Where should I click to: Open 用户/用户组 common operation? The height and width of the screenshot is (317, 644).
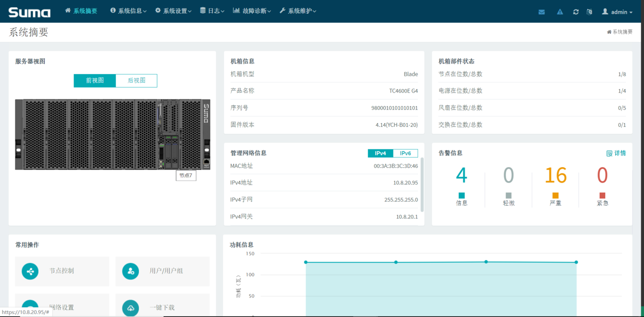click(x=163, y=271)
